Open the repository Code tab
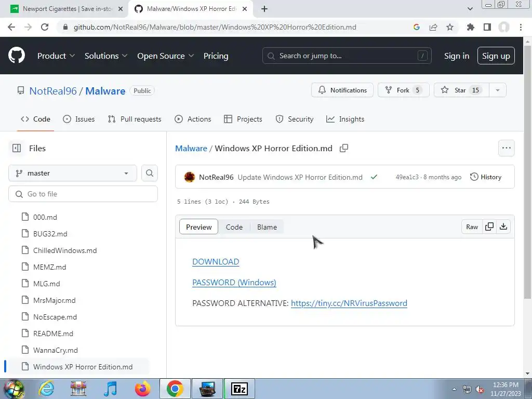 point(35,119)
